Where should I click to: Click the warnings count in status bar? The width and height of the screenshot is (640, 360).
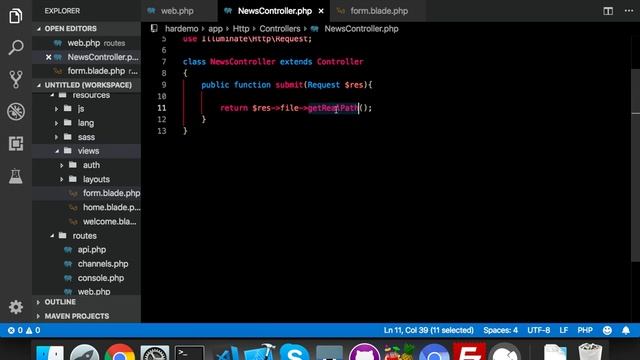pos(33,330)
